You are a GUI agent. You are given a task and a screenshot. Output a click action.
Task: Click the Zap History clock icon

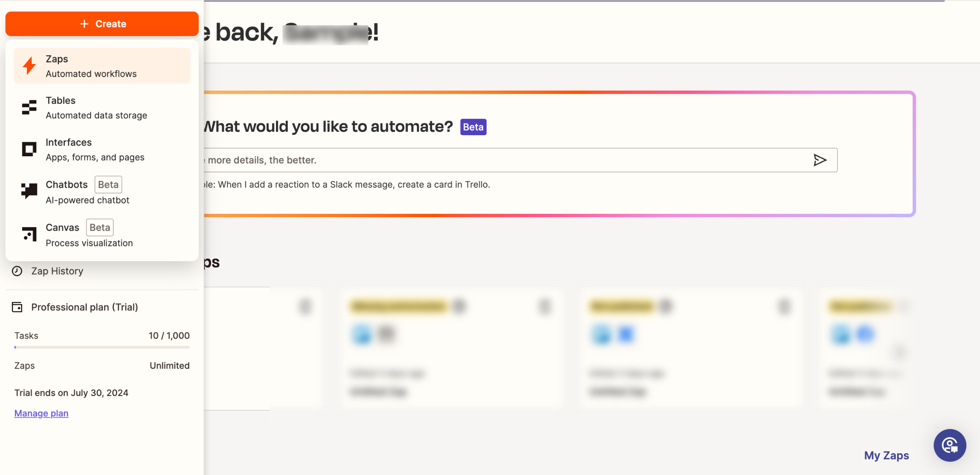tap(17, 271)
